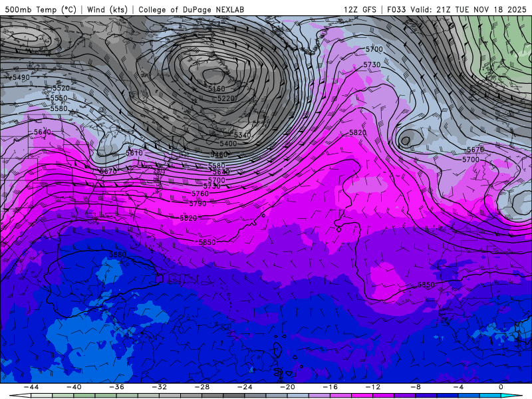
Task: Click the "College of DuPage NEXLAB" credit
Action: click(191, 9)
